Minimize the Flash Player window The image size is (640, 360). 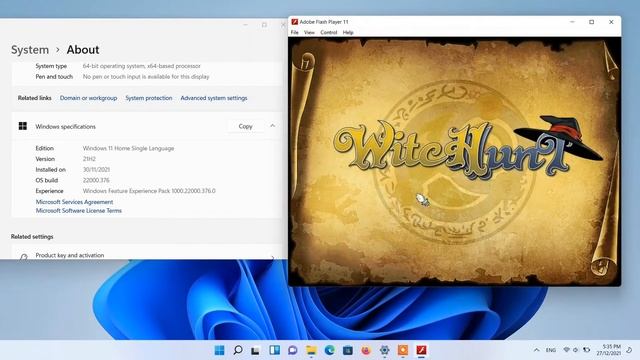coord(572,22)
